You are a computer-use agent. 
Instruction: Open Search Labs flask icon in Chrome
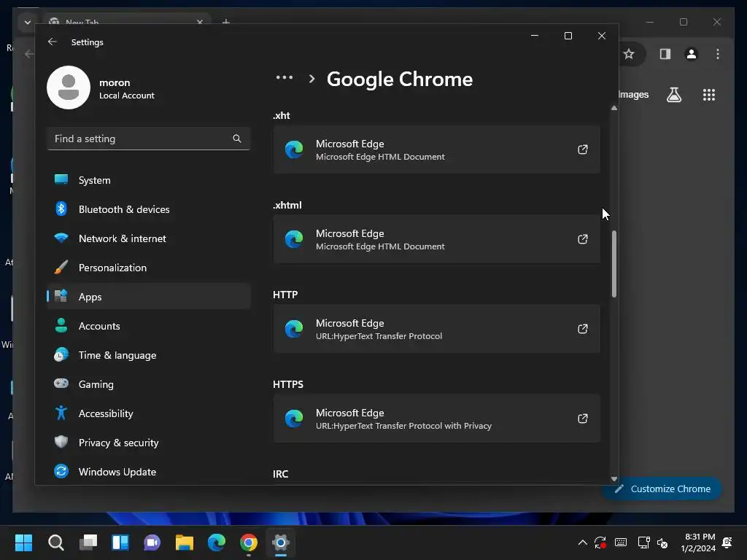(673, 95)
